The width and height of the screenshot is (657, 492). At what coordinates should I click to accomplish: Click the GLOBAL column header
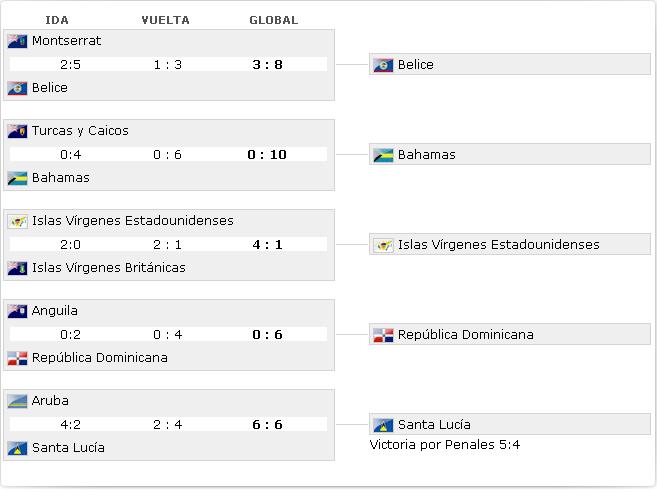(x=274, y=20)
